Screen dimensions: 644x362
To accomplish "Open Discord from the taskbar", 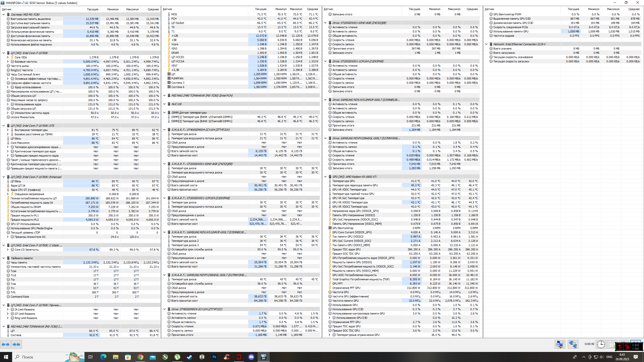I will (251, 357).
